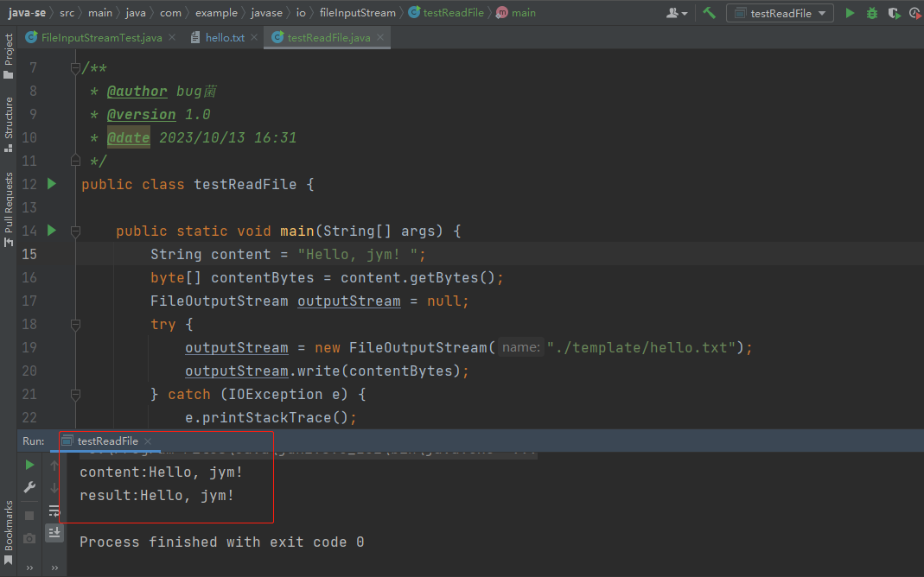
Task: Click the main method breadcrumb
Action: tap(516, 12)
